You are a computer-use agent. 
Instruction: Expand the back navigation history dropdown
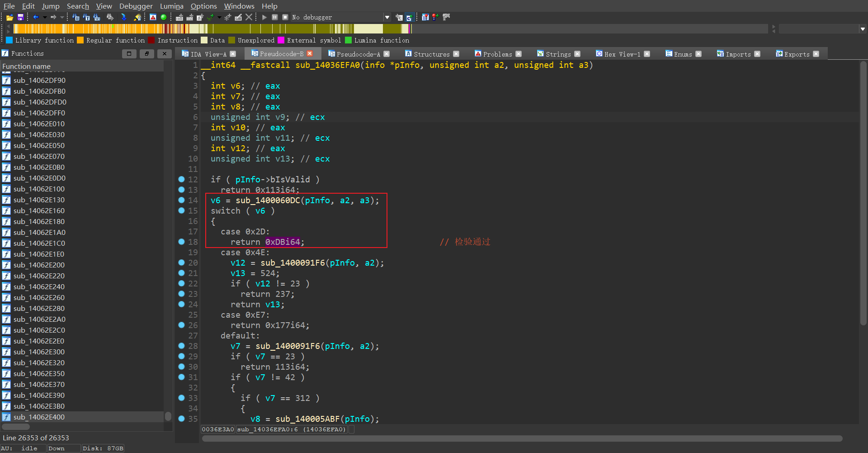point(45,17)
